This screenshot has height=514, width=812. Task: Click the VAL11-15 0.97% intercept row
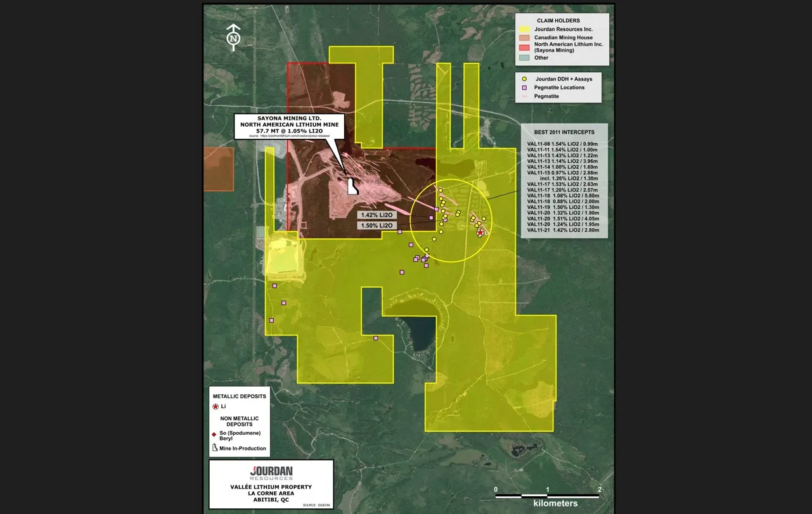coord(564,172)
